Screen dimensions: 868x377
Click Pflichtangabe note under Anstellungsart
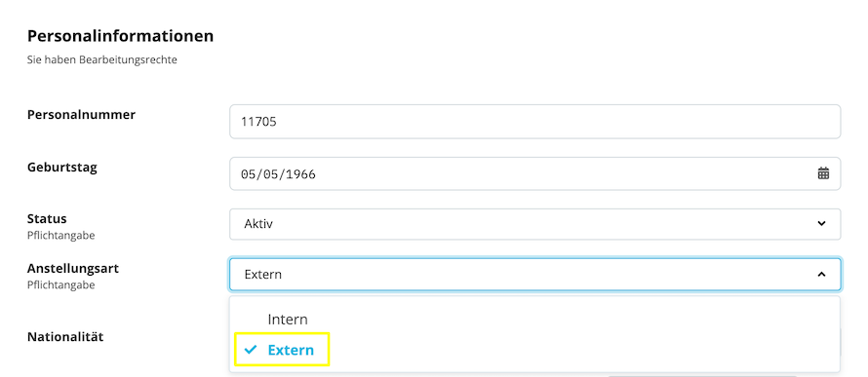point(60,285)
